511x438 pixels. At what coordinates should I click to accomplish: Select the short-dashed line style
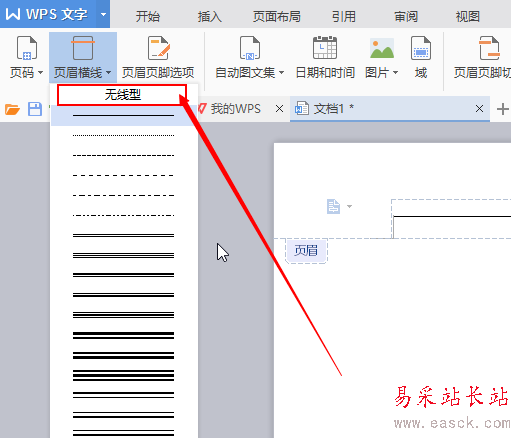(123, 155)
